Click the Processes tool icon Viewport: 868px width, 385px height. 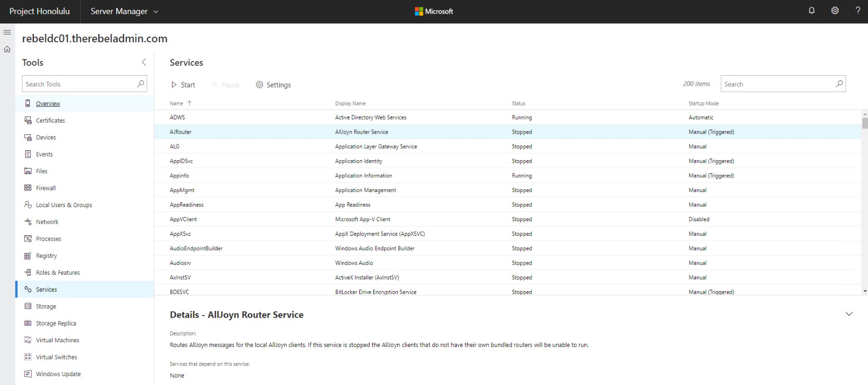28,238
